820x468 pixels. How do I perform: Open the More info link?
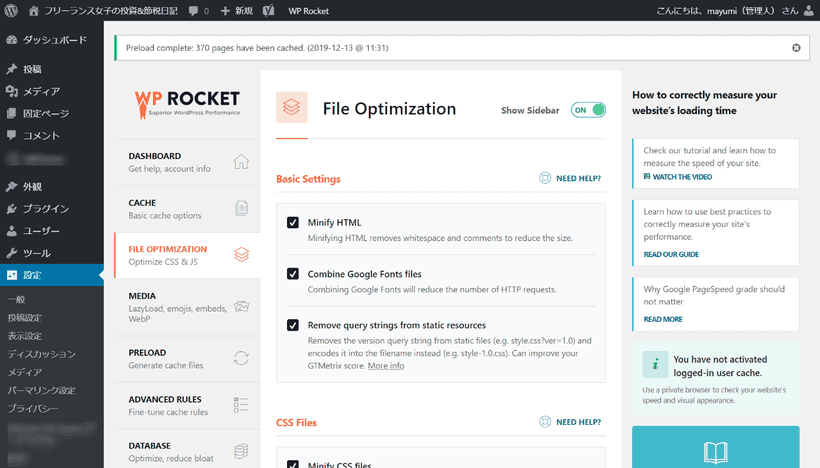pyautogui.click(x=386, y=366)
